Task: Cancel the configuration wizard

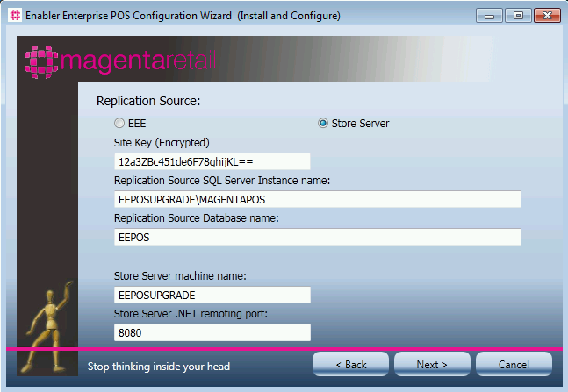Action: [x=514, y=364]
